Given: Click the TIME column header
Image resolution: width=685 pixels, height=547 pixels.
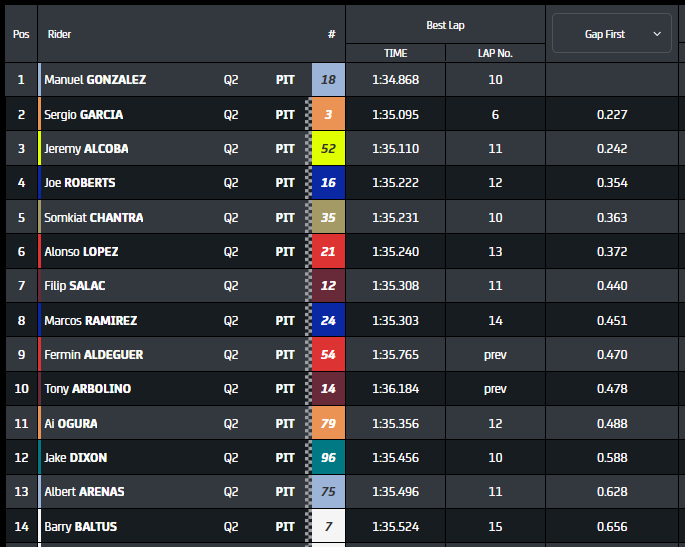Looking at the screenshot, I should [395, 53].
